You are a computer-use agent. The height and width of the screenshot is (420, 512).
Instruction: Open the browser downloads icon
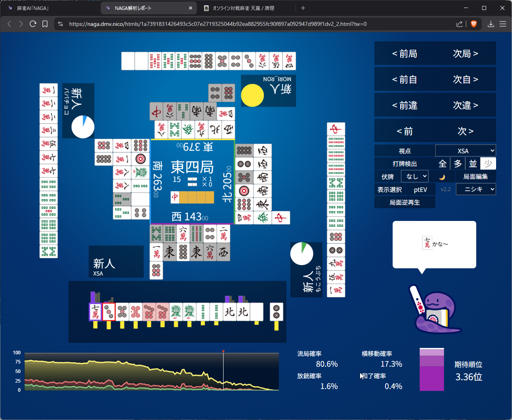[x=491, y=24]
